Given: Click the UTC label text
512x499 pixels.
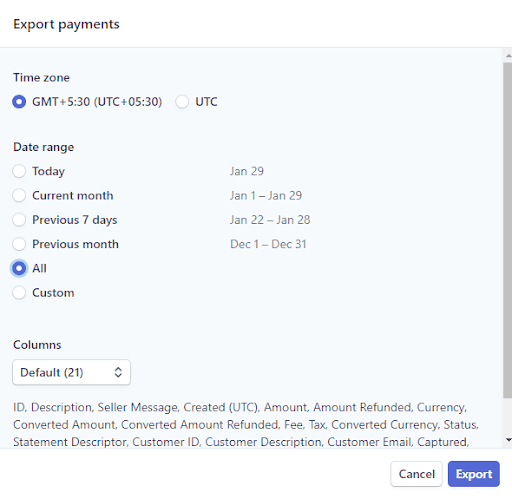Looking at the screenshot, I should 206,102.
